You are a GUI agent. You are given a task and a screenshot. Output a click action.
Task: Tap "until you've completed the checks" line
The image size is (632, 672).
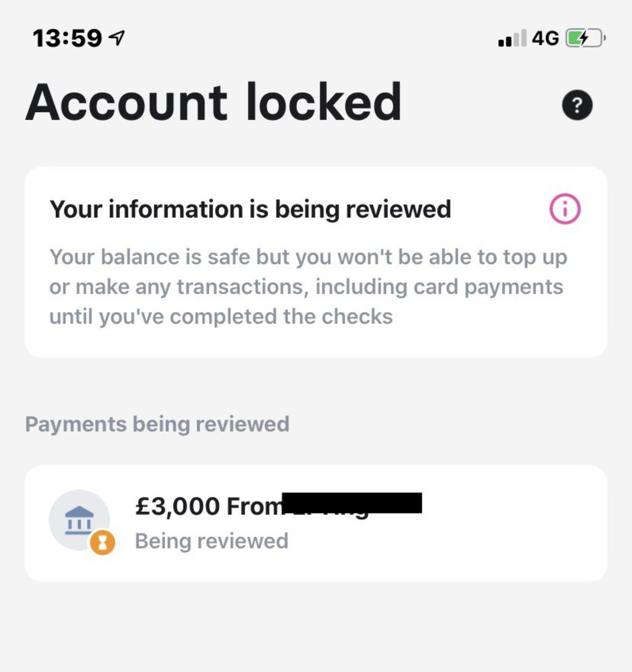tap(221, 317)
